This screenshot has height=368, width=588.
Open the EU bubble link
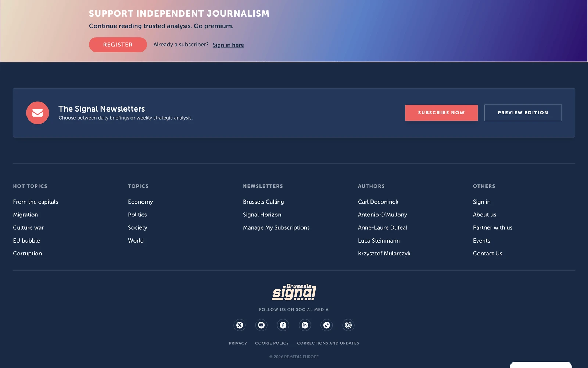(26, 240)
